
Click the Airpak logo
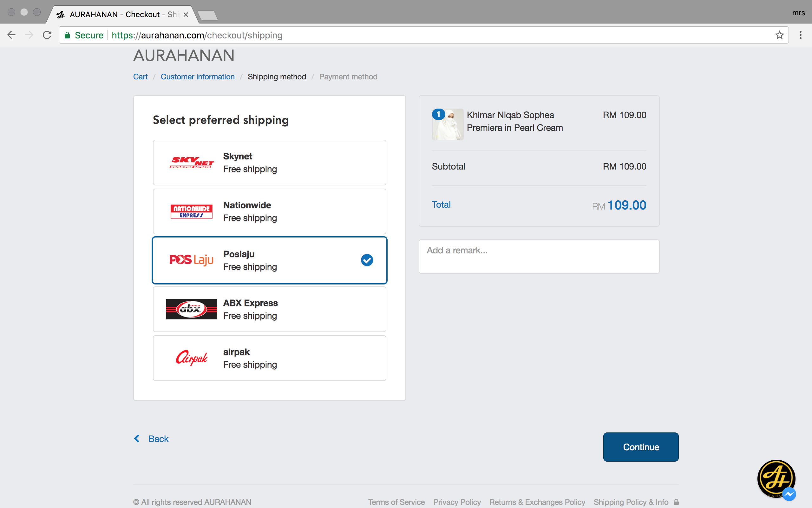(x=192, y=358)
